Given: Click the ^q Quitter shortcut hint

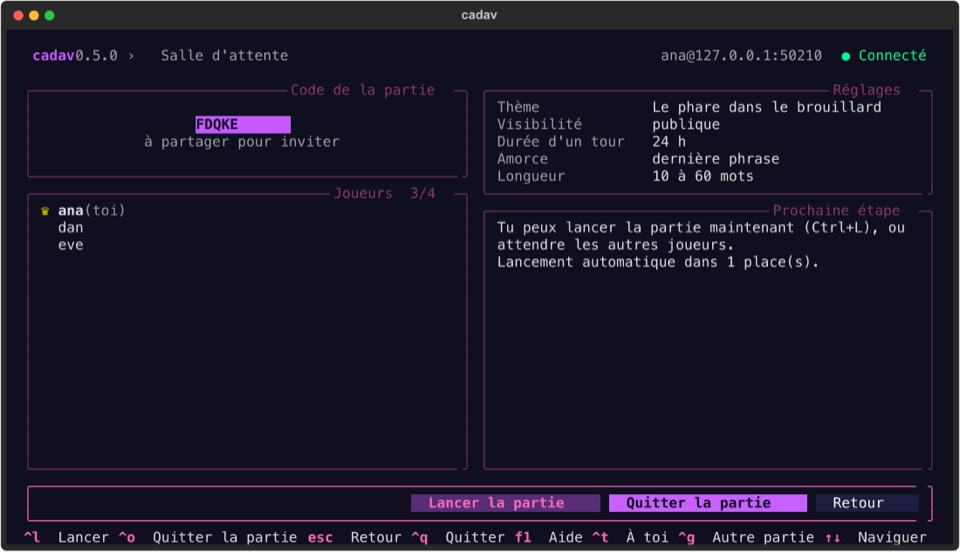Looking at the screenshot, I should point(457,537).
